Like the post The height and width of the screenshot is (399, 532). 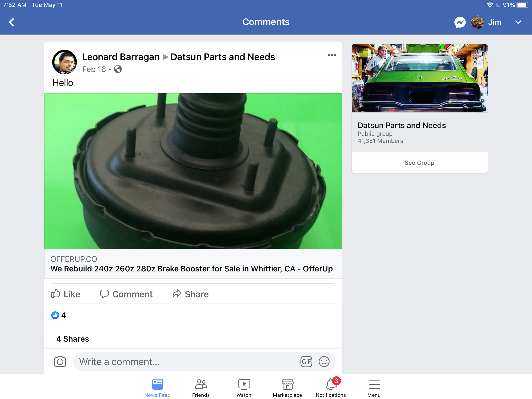(x=66, y=294)
